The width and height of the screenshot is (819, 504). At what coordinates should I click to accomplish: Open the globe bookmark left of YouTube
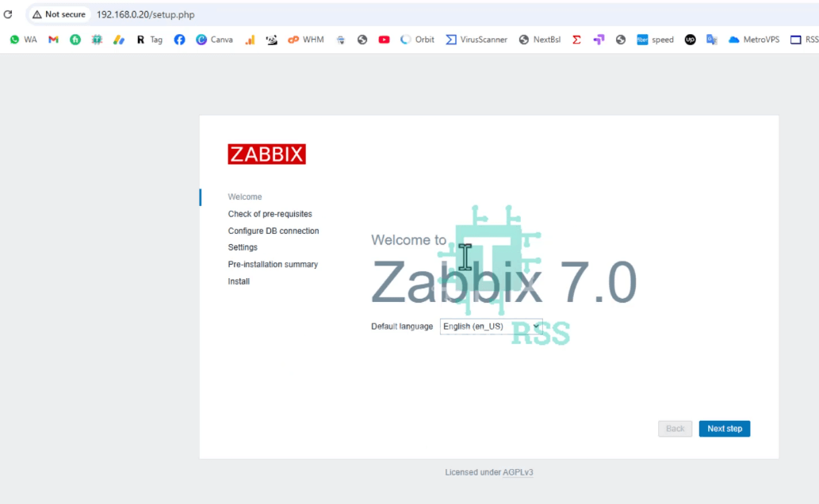(362, 40)
